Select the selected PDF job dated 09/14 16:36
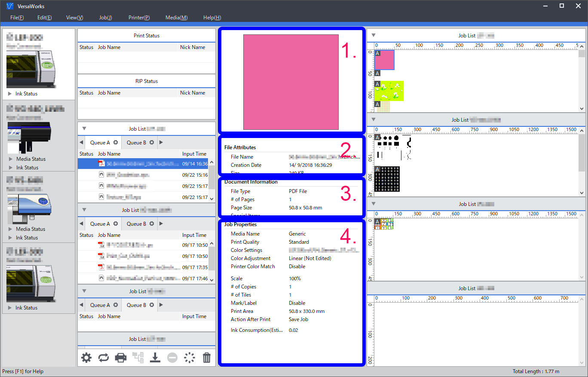Viewport: 588px width, 377px height. click(142, 164)
